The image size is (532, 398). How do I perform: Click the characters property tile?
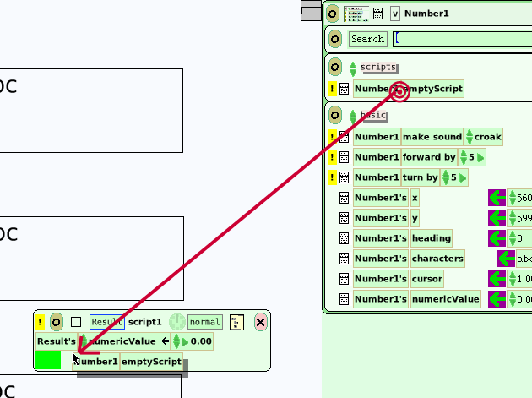click(437, 259)
